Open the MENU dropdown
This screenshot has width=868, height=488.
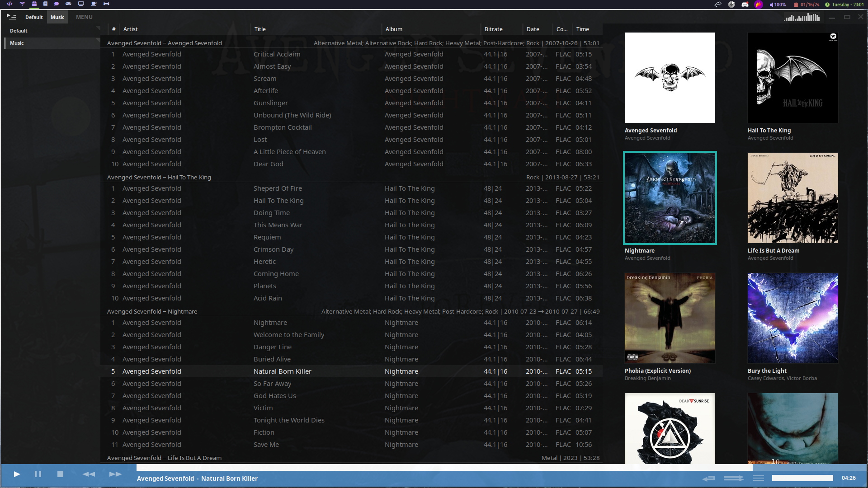tap(84, 17)
